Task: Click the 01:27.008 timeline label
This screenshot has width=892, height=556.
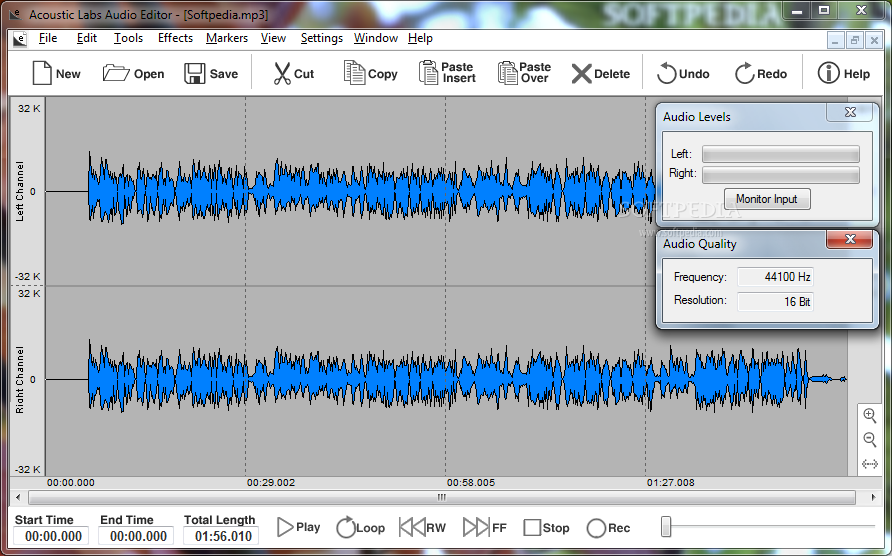Action: [x=670, y=483]
